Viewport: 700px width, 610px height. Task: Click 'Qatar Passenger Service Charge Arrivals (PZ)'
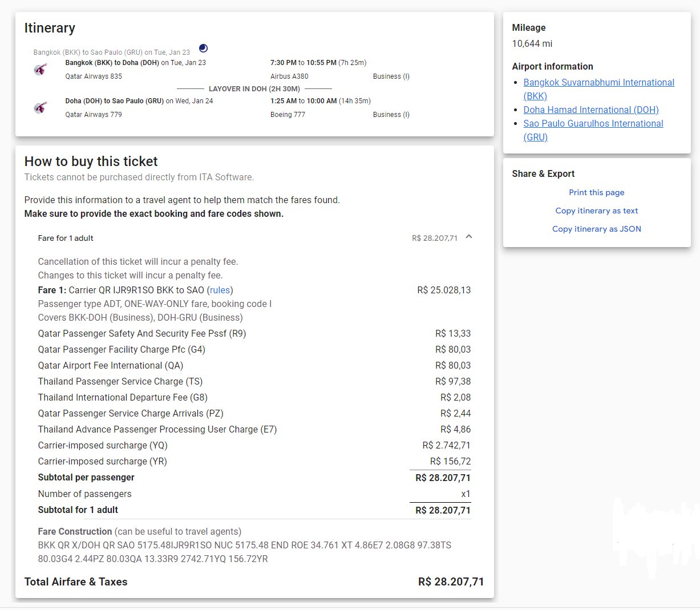tap(131, 413)
